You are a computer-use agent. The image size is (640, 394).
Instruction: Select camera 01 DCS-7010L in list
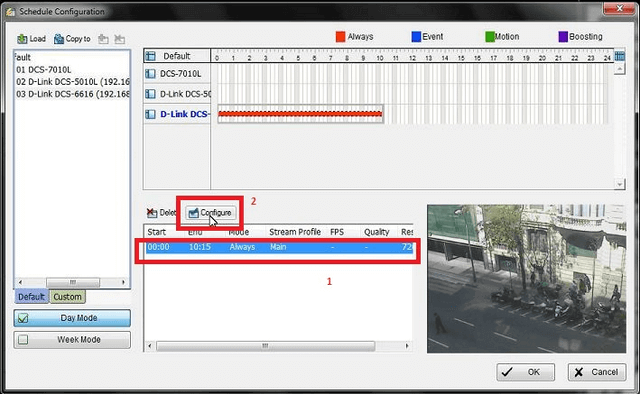[44, 70]
